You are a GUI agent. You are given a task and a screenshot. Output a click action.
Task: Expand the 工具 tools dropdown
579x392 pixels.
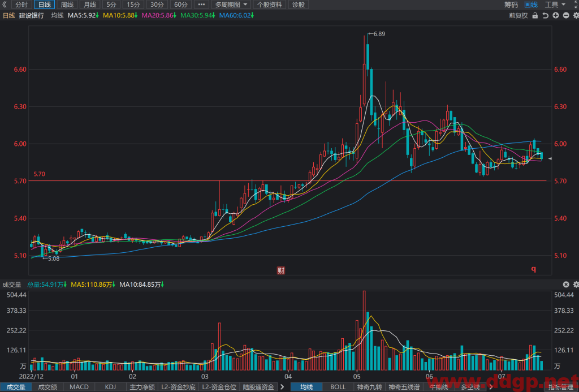555,5
